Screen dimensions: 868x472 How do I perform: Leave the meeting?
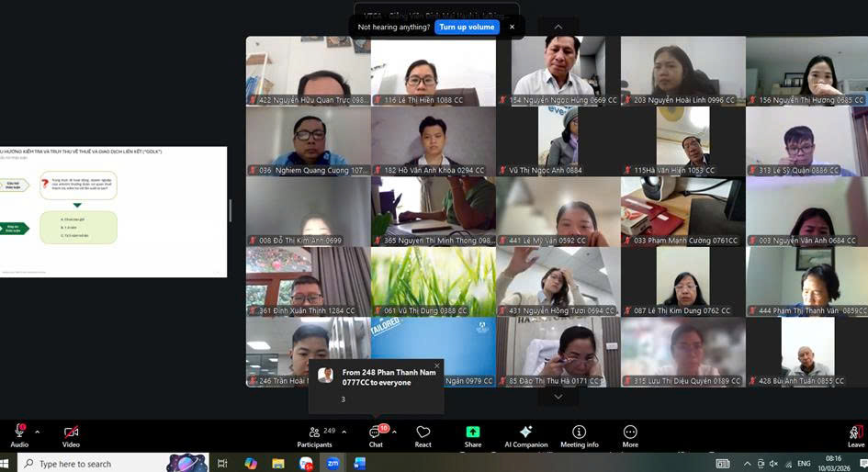point(855,435)
